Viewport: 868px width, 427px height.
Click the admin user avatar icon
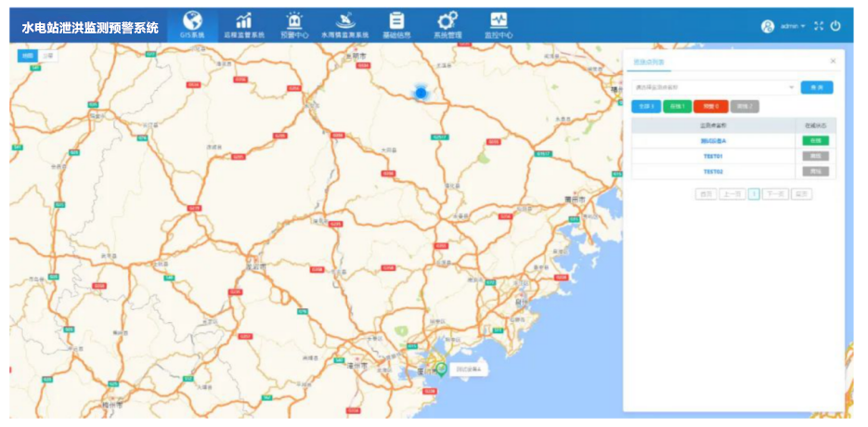pos(768,26)
